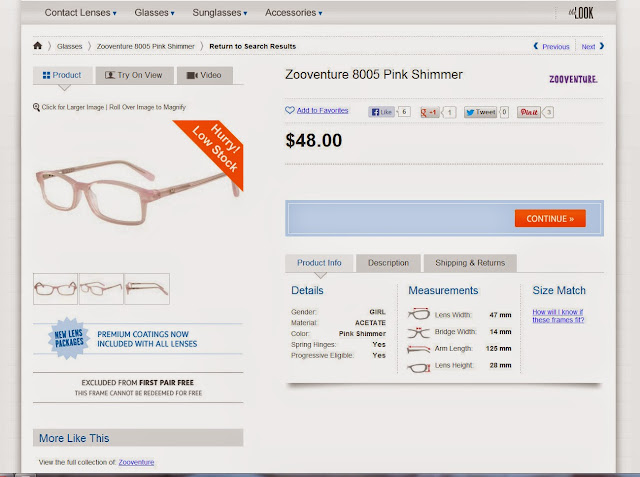The width and height of the screenshot is (640, 477).
Task: Click the Look site logo
Action: (x=581, y=13)
